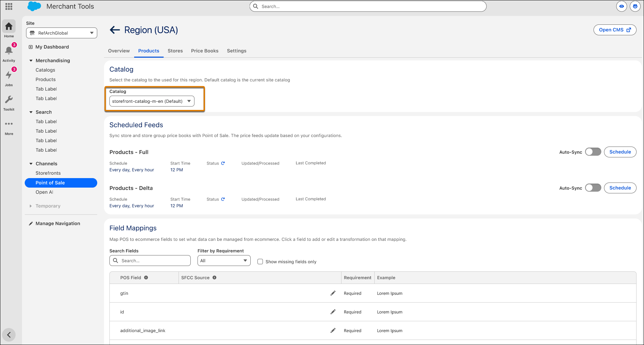Refresh status for Products - Full
The width and height of the screenshot is (644, 345).
pos(223,163)
